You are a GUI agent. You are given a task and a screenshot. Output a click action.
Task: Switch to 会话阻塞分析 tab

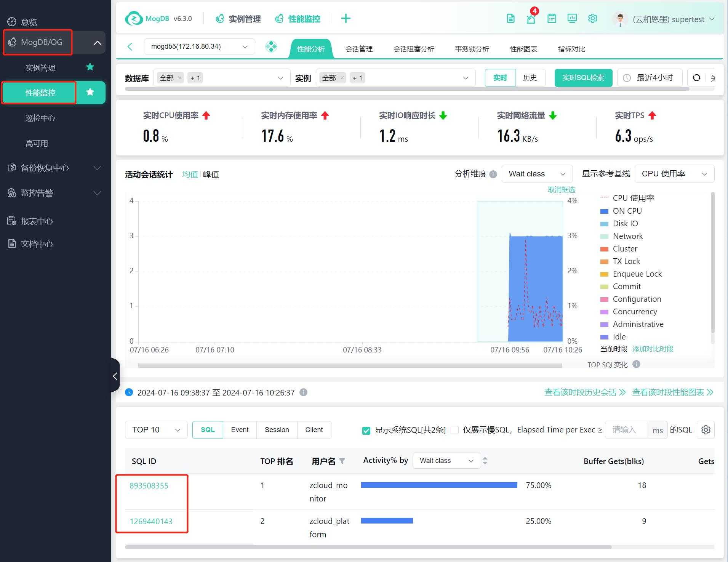tap(414, 49)
